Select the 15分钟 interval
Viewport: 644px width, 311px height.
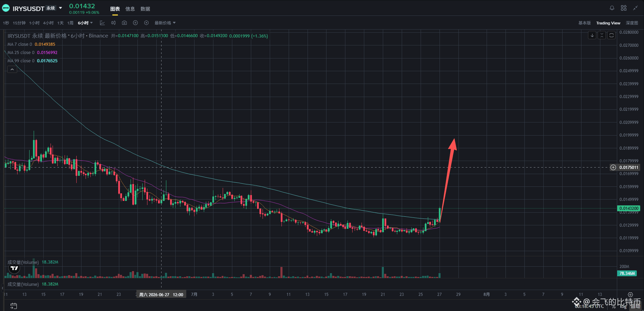coord(19,23)
